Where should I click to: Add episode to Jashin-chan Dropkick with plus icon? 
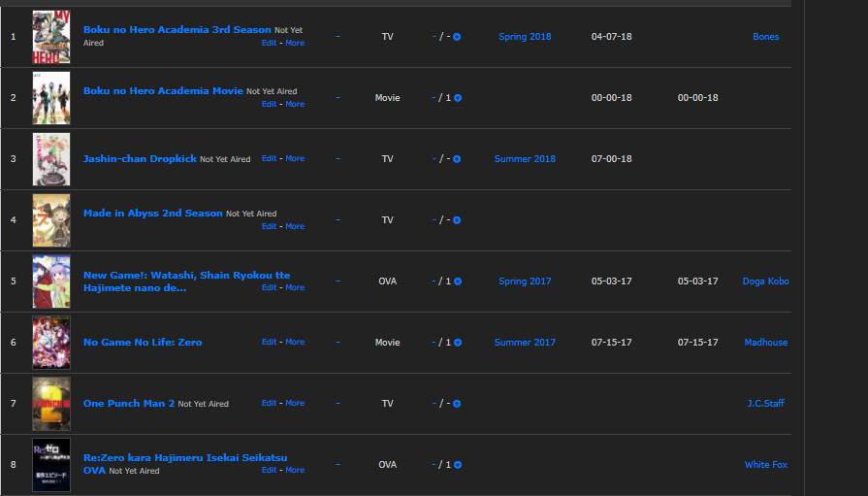[457, 159]
